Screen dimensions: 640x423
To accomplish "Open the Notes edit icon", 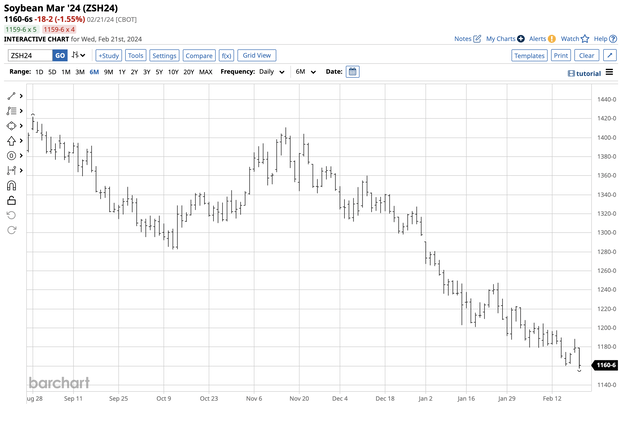I will [477, 39].
